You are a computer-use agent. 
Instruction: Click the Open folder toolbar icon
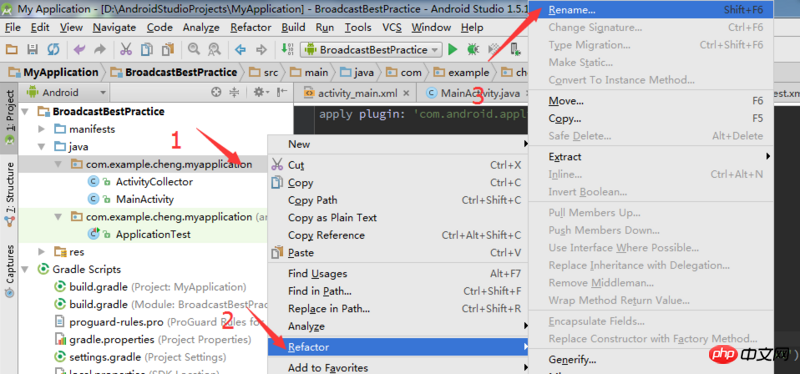(11, 49)
